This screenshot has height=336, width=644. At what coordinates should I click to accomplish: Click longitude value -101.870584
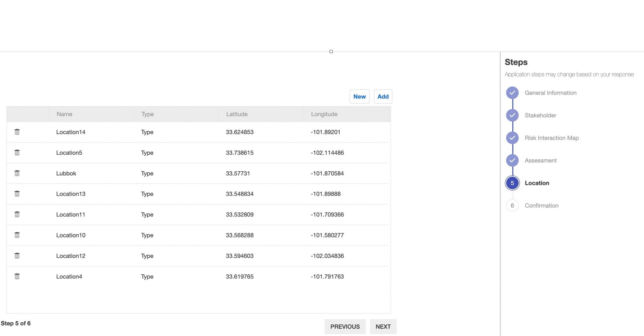pos(327,173)
